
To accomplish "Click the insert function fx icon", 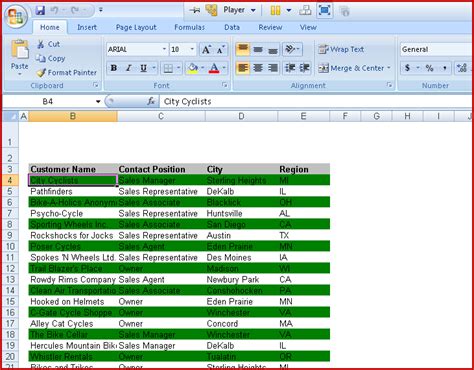I will (x=151, y=101).
